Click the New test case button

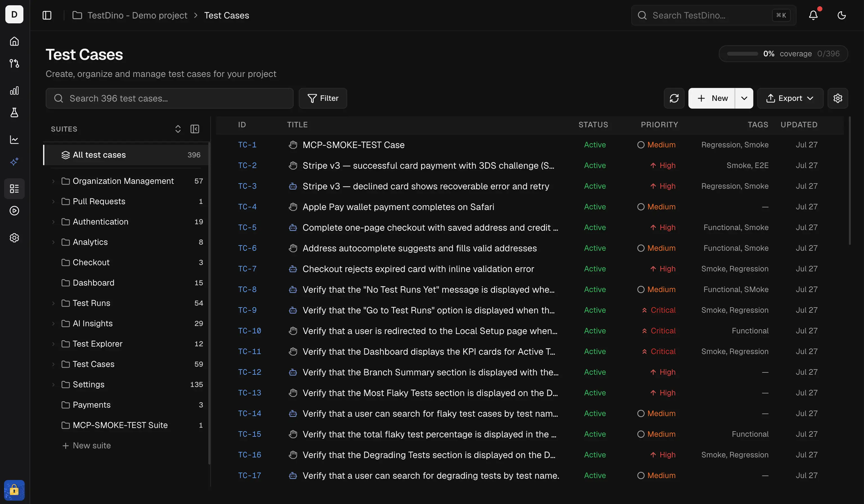click(x=712, y=98)
